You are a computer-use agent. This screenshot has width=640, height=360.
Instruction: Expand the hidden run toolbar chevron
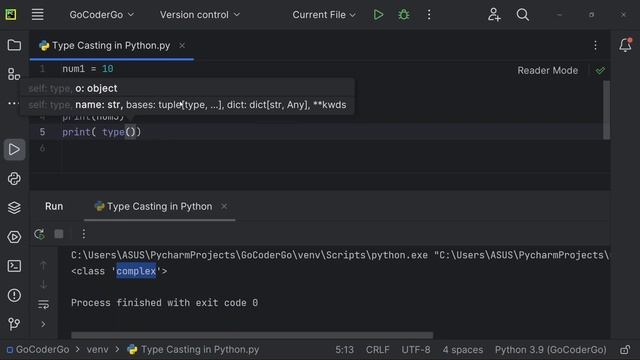43,324
